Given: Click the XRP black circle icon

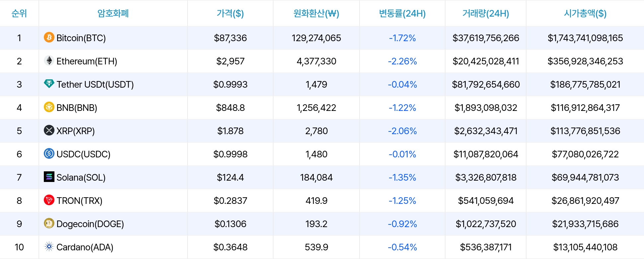Looking at the screenshot, I should point(49,130).
